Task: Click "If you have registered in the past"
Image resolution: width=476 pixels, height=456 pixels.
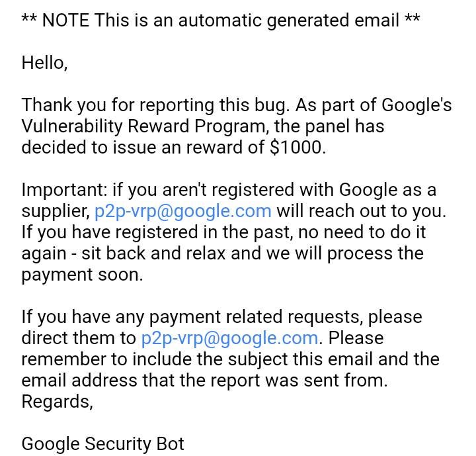Action: 157,232
